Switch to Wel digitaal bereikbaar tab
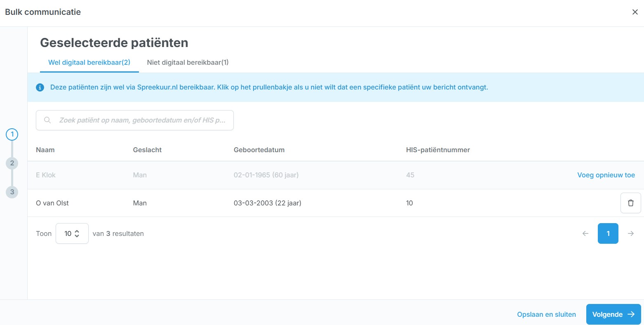 pyautogui.click(x=89, y=63)
